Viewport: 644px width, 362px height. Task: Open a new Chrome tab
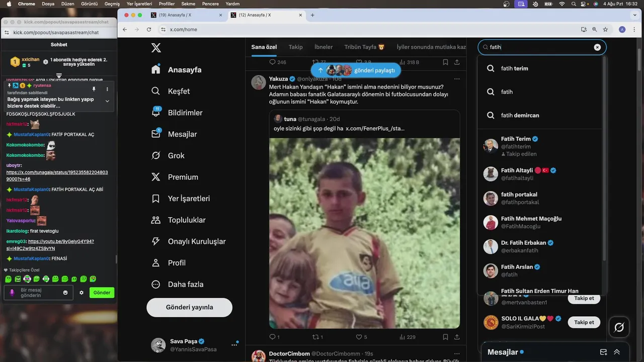pyautogui.click(x=312, y=15)
